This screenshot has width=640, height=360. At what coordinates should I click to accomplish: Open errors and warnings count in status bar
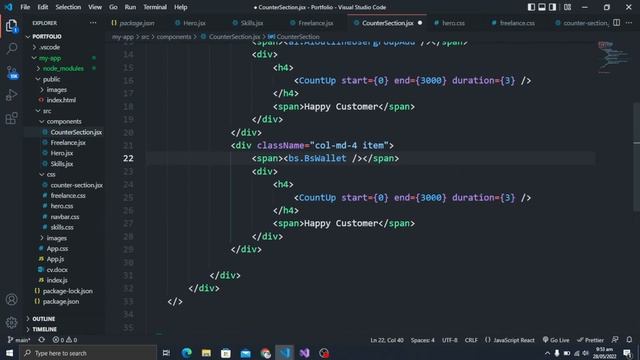pyautogui.click(x=64, y=340)
